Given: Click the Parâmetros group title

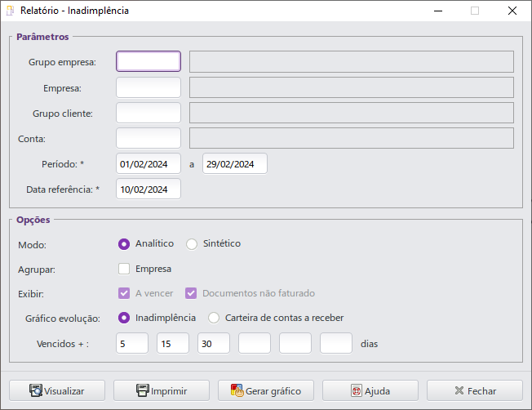Looking at the screenshot, I should [x=42, y=37].
